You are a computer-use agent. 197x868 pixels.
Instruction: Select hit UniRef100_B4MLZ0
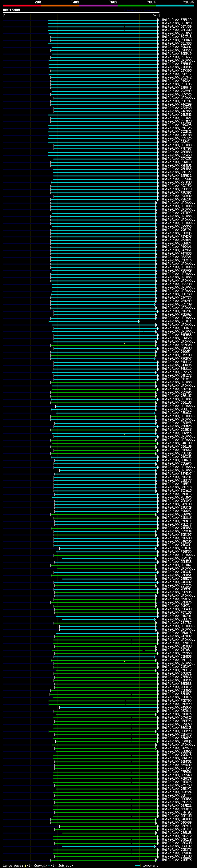[177, 362]
